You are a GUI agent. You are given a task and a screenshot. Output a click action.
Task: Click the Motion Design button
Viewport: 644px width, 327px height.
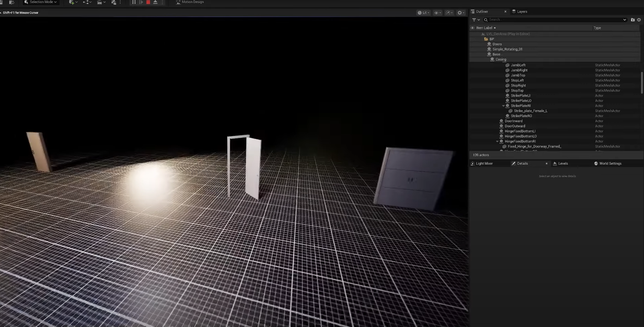pos(190,2)
